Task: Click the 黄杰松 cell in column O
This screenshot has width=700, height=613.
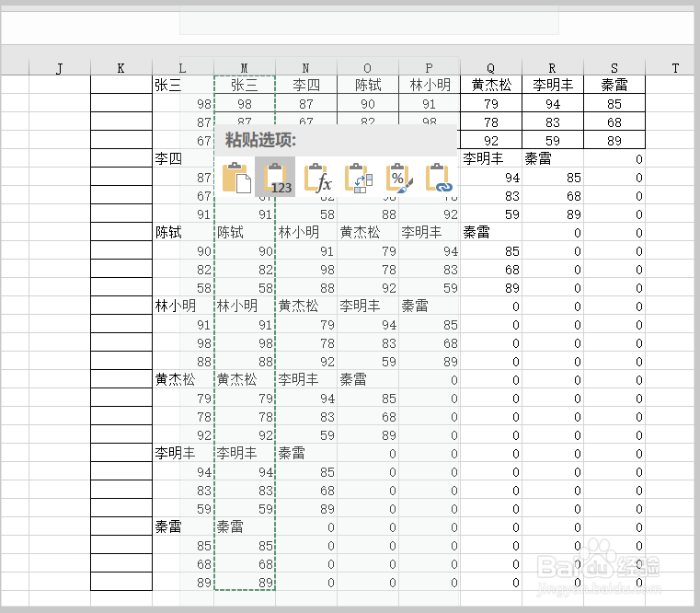Action: coord(368,232)
